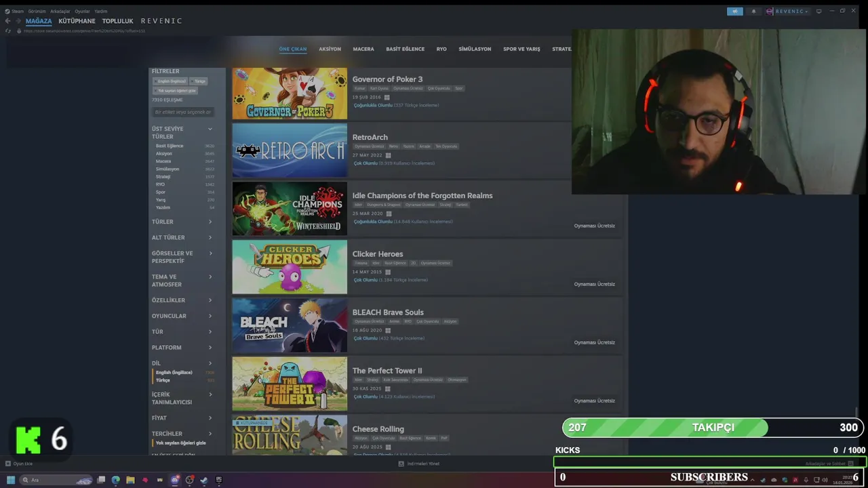Open the REVENIC account dropdown
Viewport: 868px width, 488px height.
pos(791,12)
